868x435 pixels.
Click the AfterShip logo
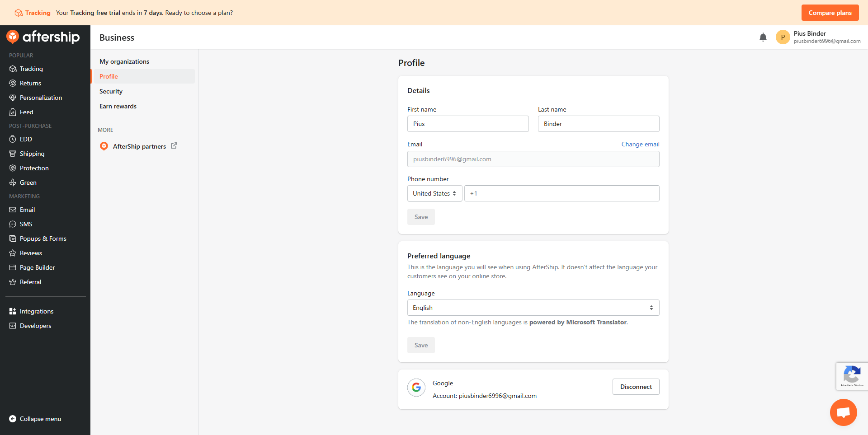coord(43,37)
